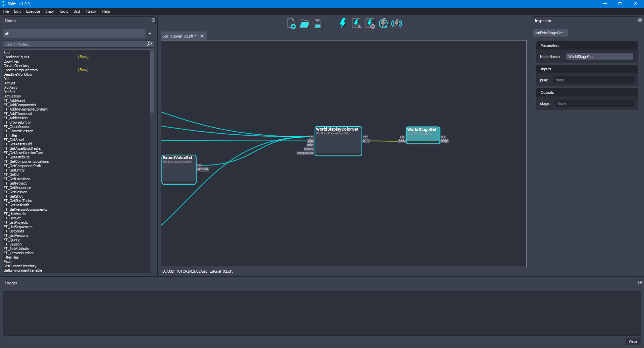Collapse the Logger panel
Viewport: 644px width, 348px height.
point(639,282)
